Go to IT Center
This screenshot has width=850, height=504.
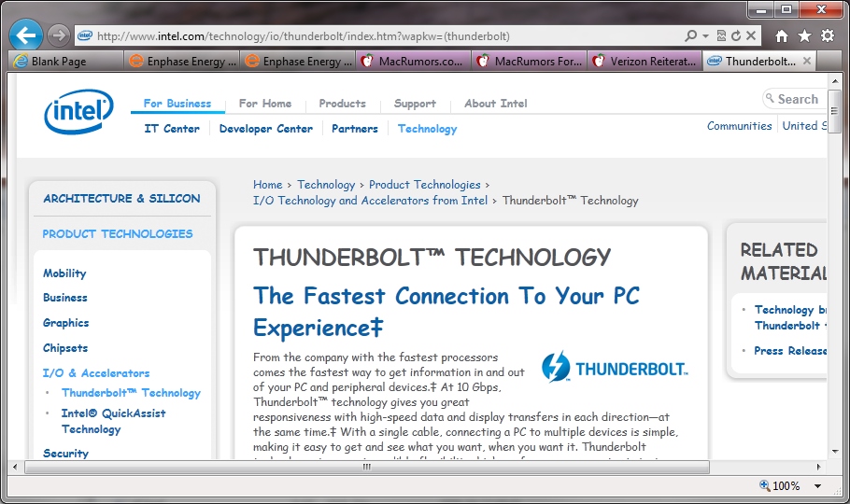[172, 129]
